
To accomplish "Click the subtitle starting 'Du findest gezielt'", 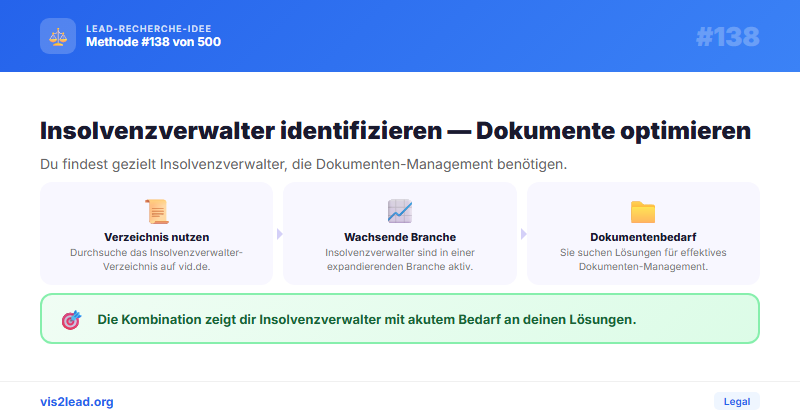I will [304, 164].
